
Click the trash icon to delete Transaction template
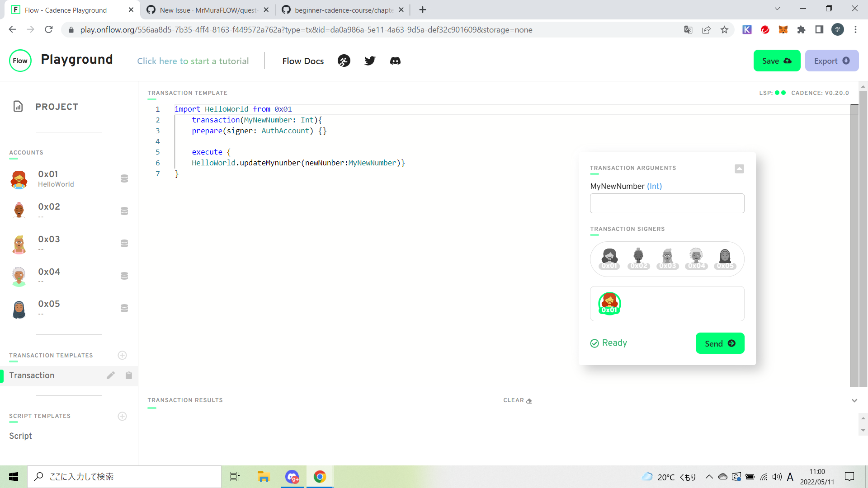(128, 375)
